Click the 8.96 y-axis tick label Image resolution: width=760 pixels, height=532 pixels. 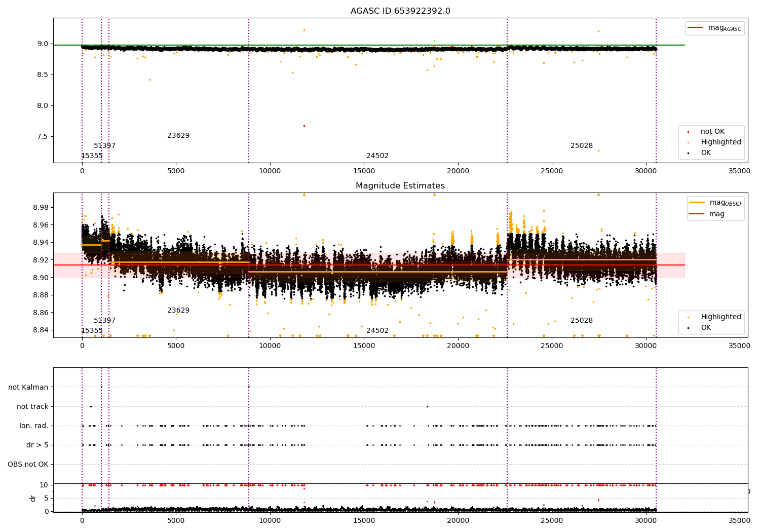[41, 225]
